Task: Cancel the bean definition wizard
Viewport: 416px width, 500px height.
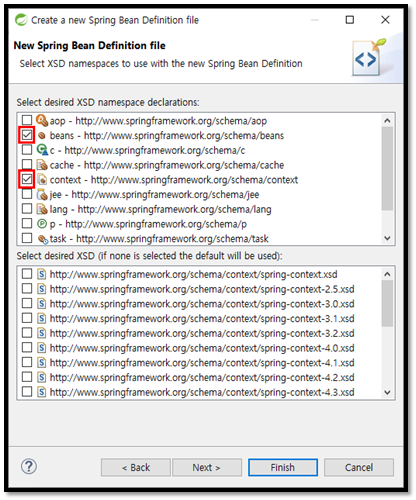Action: 359,468
